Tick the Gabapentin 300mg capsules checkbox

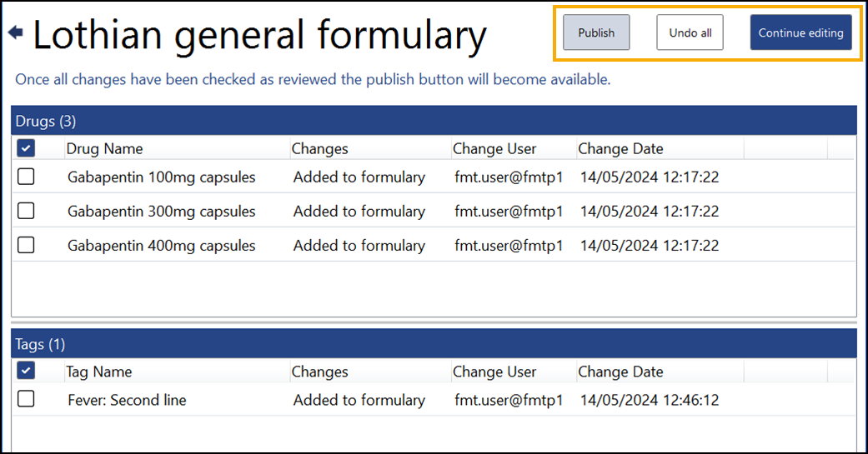pyautogui.click(x=26, y=211)
